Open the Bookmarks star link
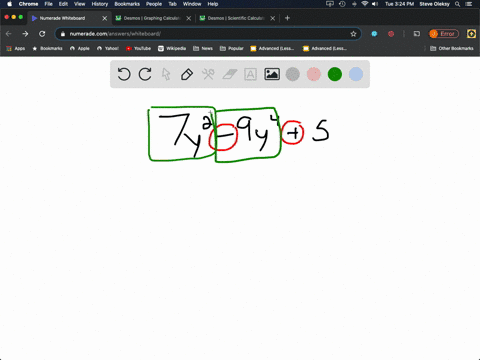Screen dimensions: 480x360 coord(47,48)
